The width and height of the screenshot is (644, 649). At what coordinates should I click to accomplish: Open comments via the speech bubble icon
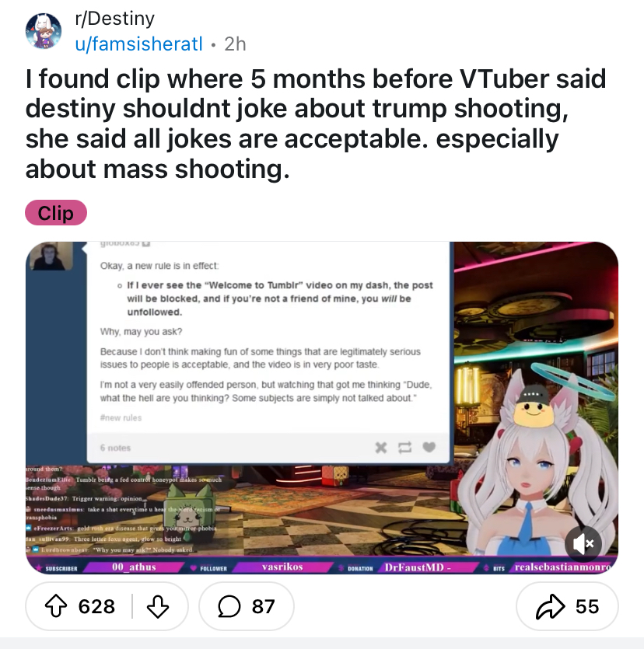coord(229,607)
